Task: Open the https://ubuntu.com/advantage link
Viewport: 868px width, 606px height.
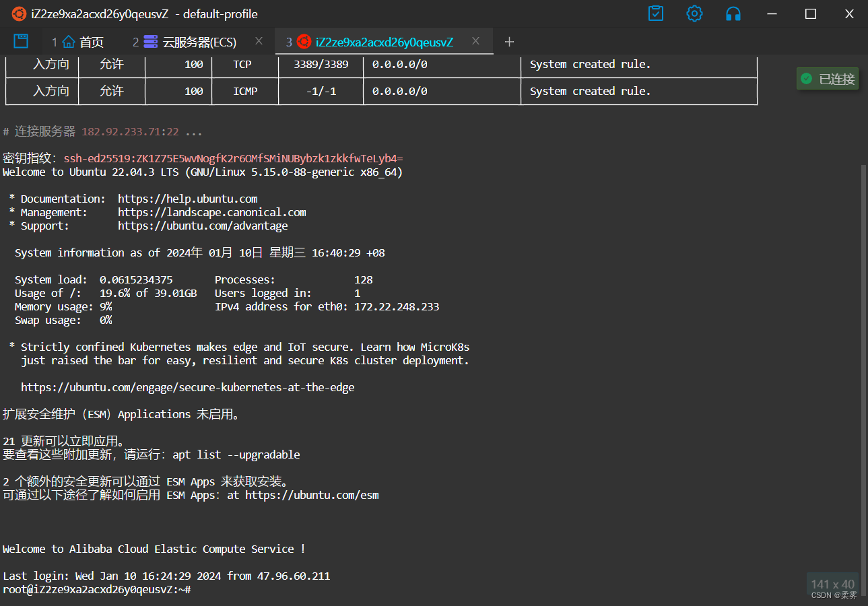Action: click(x=203, y=226)
